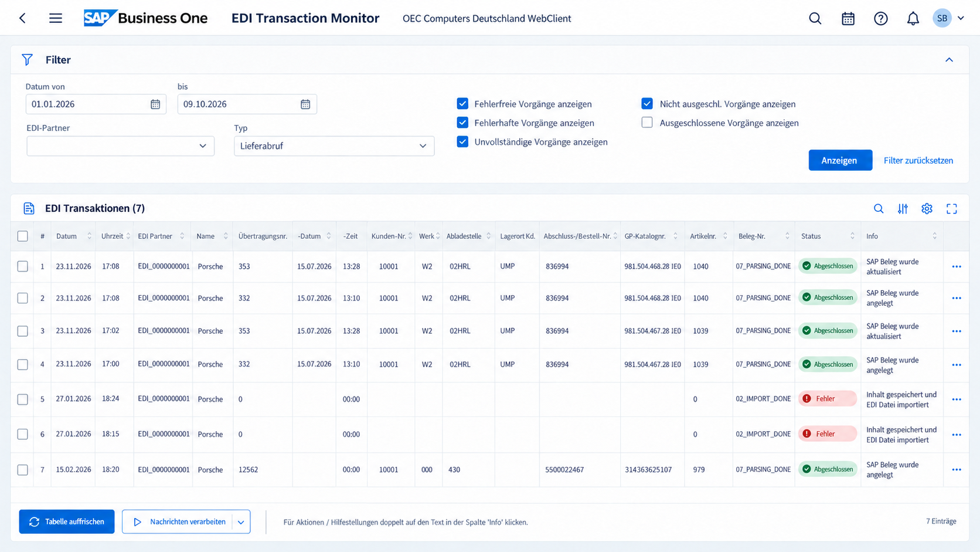The image size is (980, 552).
Task: Collapse the Filter panel
Action: tap(949, 60)
